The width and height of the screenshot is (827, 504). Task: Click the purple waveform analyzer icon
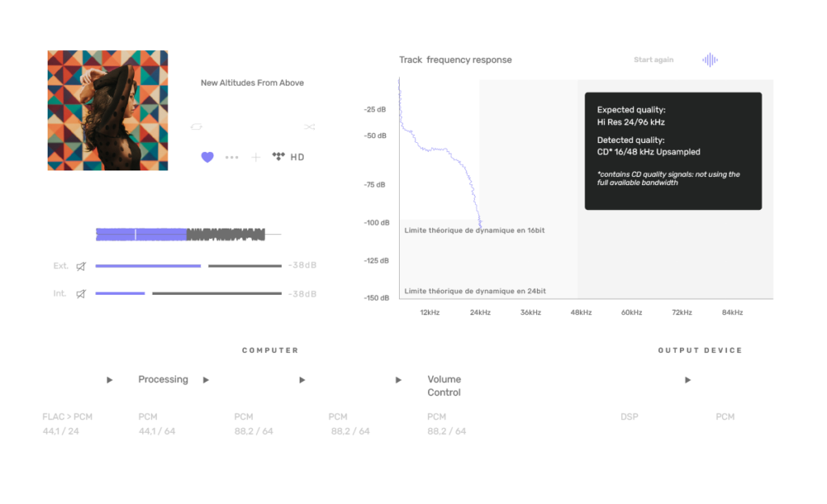(711, 60)
